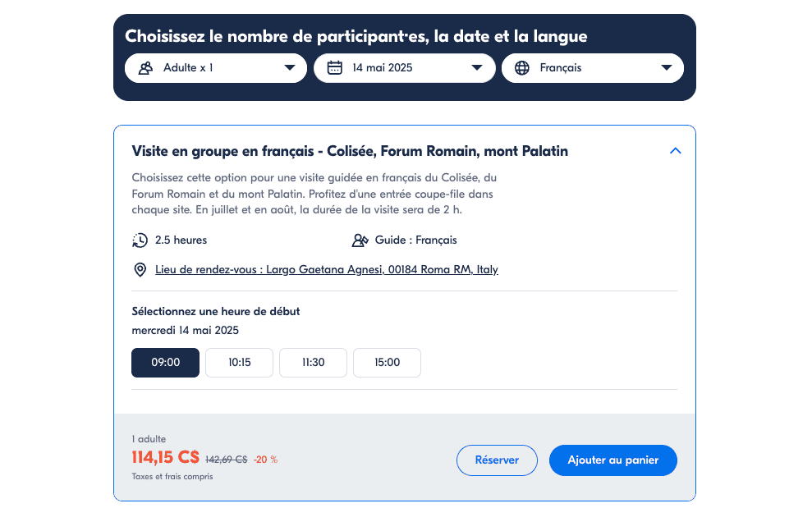This screenshot has width=812, height=508.
Task: Open the Adulte x 1 participants dropdown
Action: click(x=216, y=68)
